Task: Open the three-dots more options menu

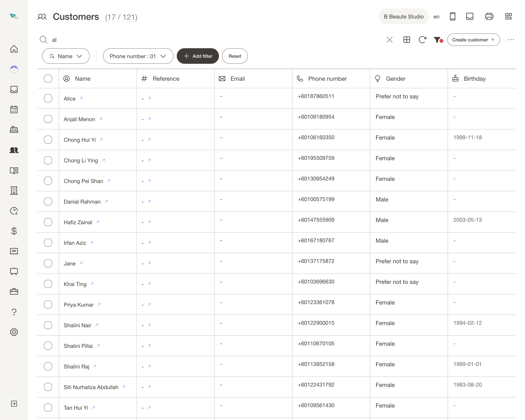Action: (511, 40)
